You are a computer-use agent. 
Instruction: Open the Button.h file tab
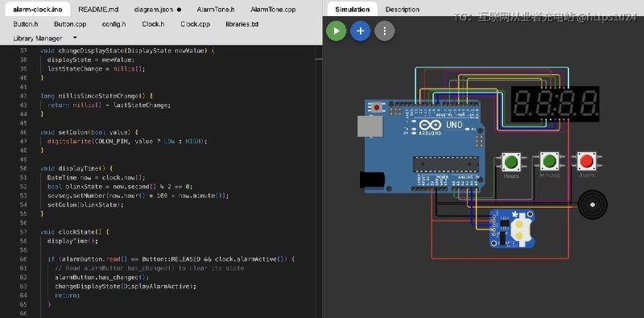point(26,24)
